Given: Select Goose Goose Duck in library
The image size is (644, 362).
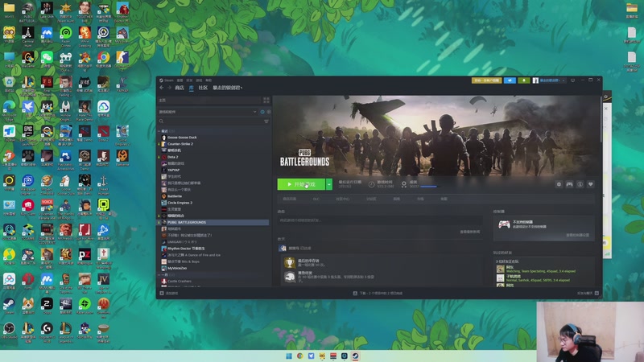Looking at the screenshot, I should click(x=182, y=138).
